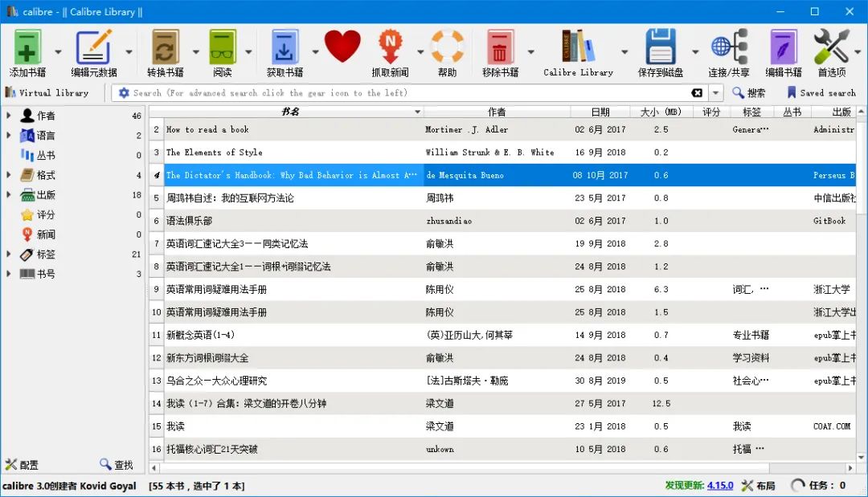Click author cell 'zhusandiao'
The width and height of the screenshot is (868, 497).
pyautogui.click(x=449, y=221)
